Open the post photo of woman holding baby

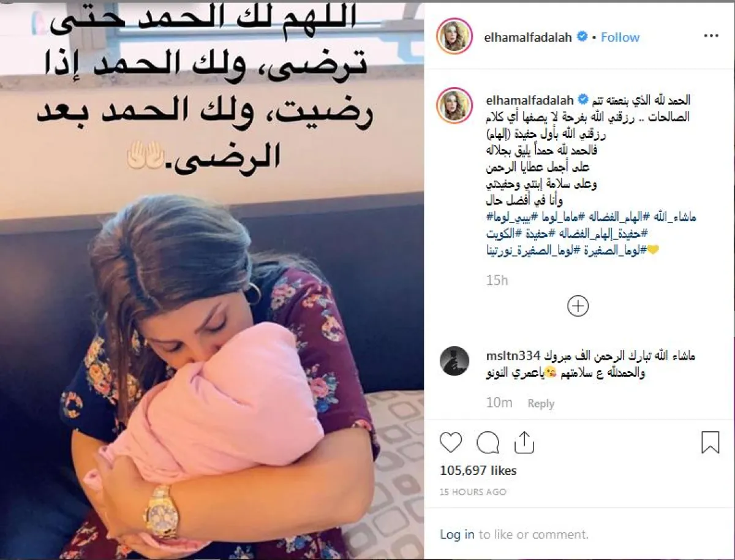click(x=212, y=281)
